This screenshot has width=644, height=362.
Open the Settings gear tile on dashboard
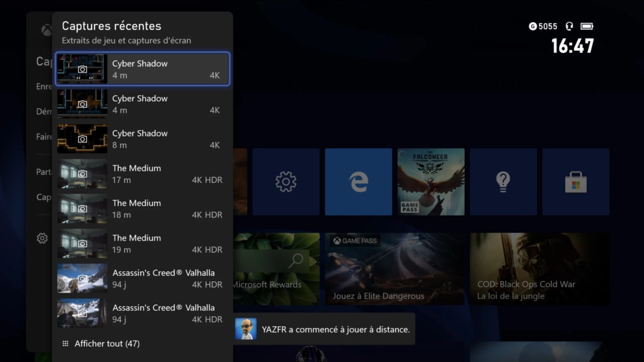tap(286, 182)
